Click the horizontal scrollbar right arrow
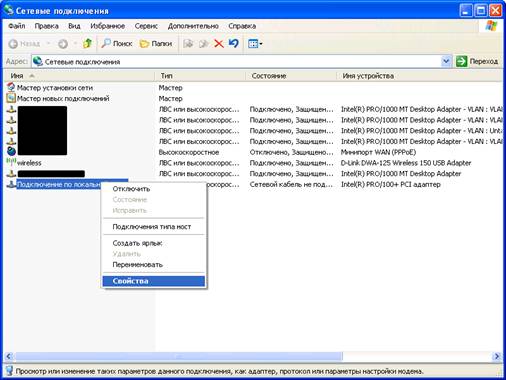 point(497,356)
